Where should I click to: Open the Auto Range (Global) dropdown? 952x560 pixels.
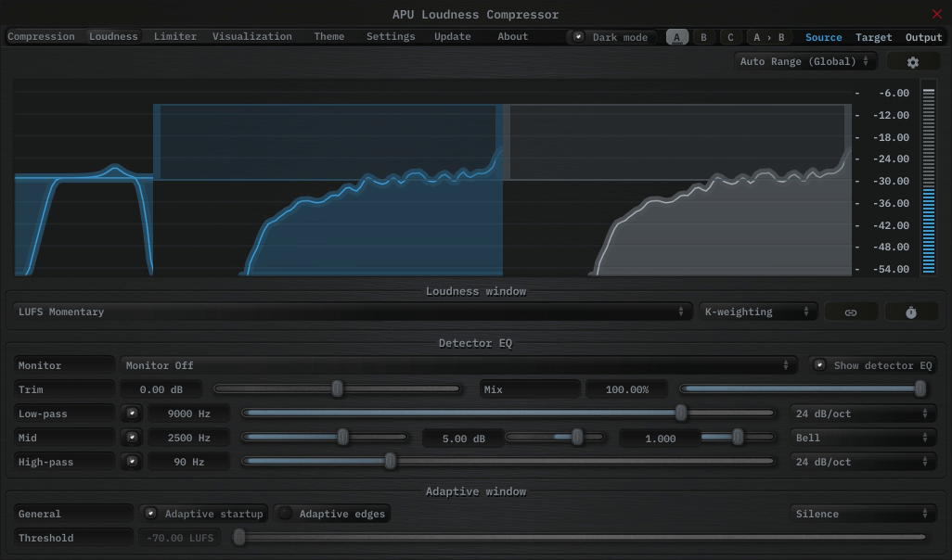(x=804, y=60)
